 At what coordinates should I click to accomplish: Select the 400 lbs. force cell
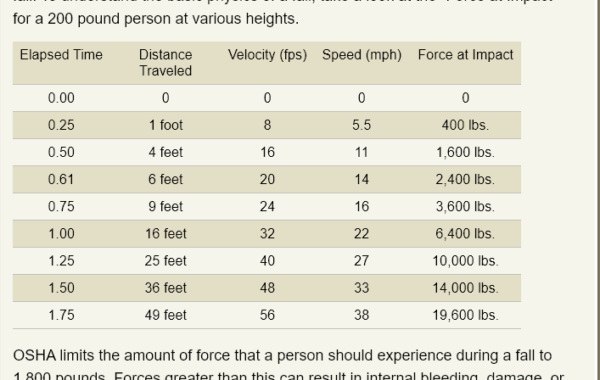pyautogui.click(x=465, y=125)
